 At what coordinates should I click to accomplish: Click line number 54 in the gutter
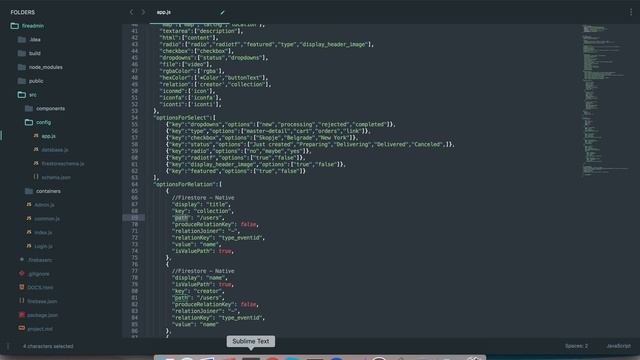tap(135, 118)
